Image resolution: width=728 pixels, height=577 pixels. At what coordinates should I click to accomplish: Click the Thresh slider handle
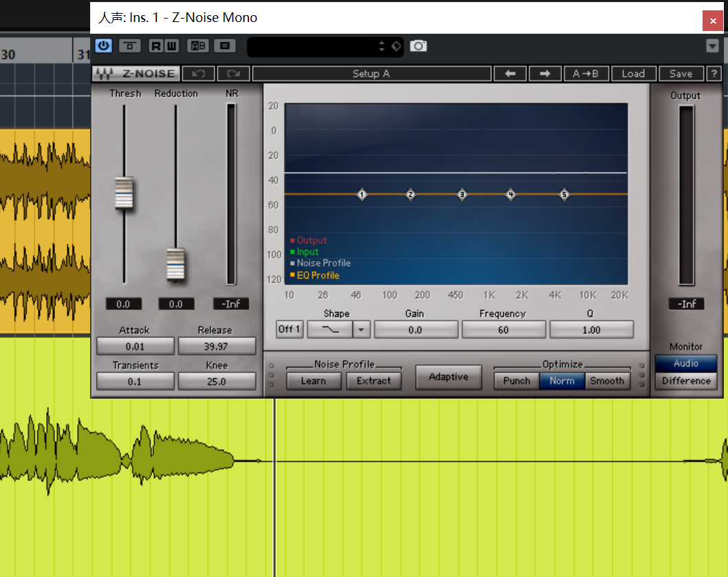(x=124, y=193)
